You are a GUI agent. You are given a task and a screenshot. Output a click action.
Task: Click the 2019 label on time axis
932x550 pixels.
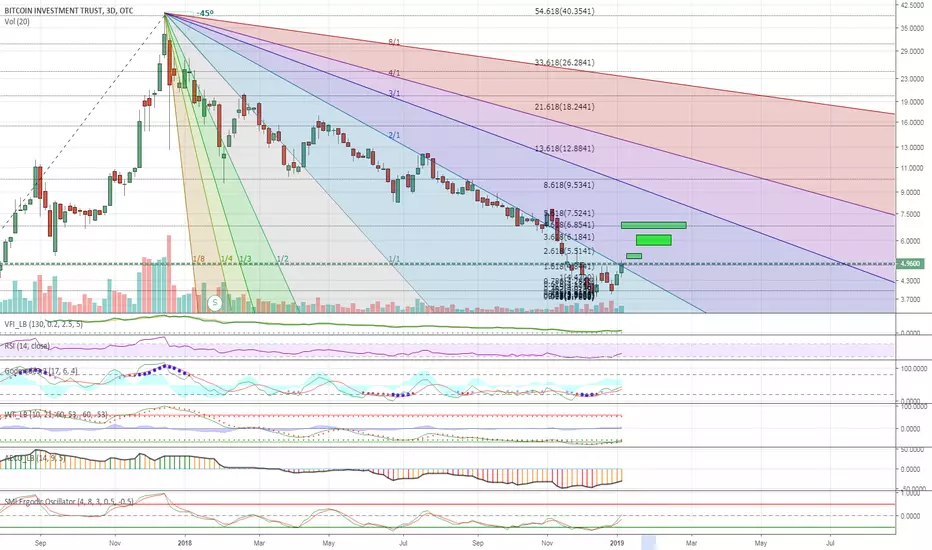click(x=617, y=543)
